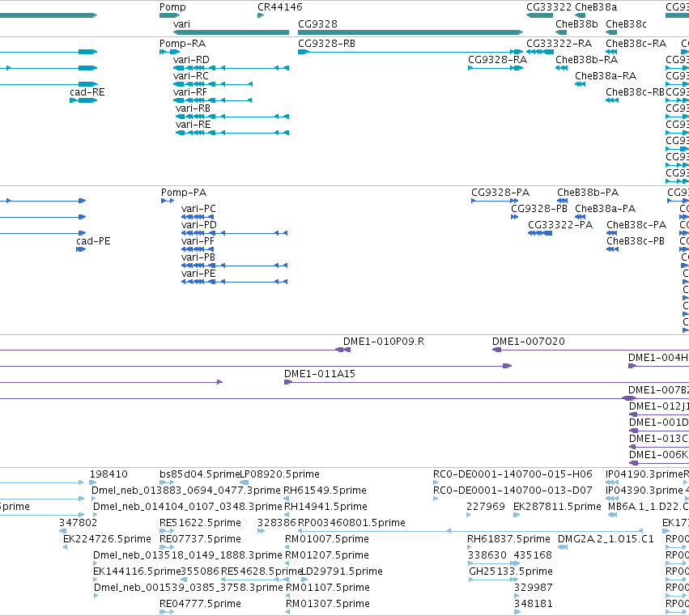689x616 pixels.
Task: Click EST LP08920.5prime
Action: point(279,474)
